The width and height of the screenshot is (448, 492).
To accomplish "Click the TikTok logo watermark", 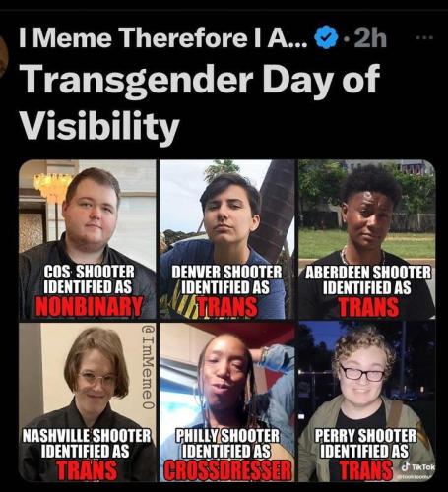I will point(417,466).
